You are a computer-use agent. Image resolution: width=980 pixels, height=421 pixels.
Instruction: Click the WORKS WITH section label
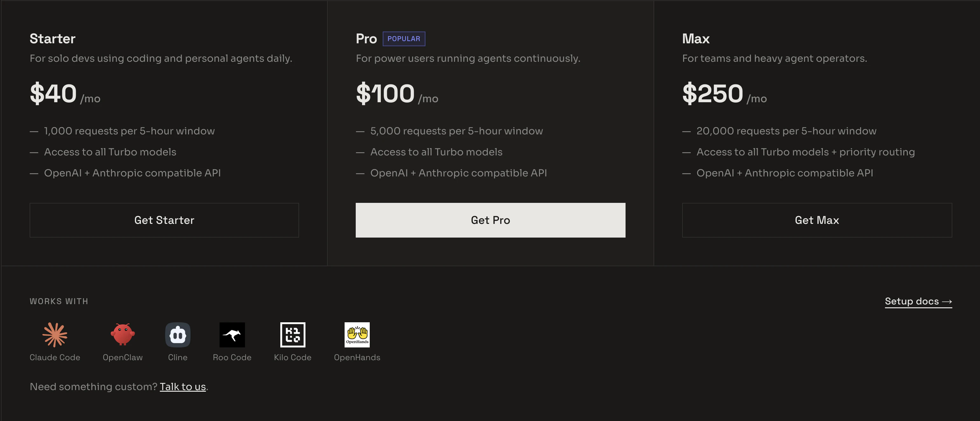click(59, 301)
